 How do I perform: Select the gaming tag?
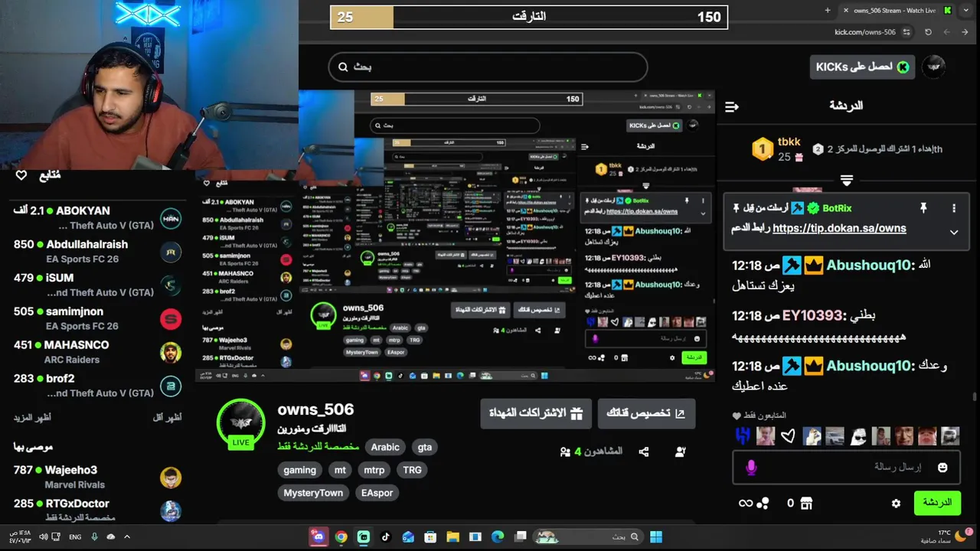[299, 470]
